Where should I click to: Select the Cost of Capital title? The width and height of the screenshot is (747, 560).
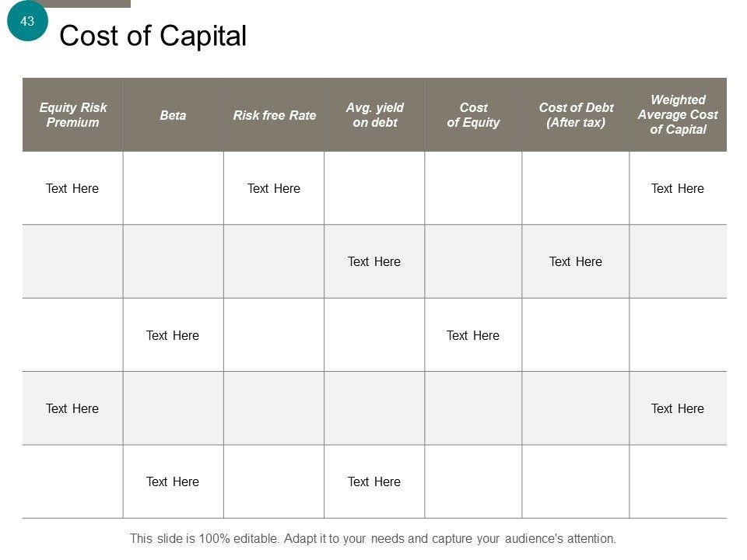tap(153, 36)
